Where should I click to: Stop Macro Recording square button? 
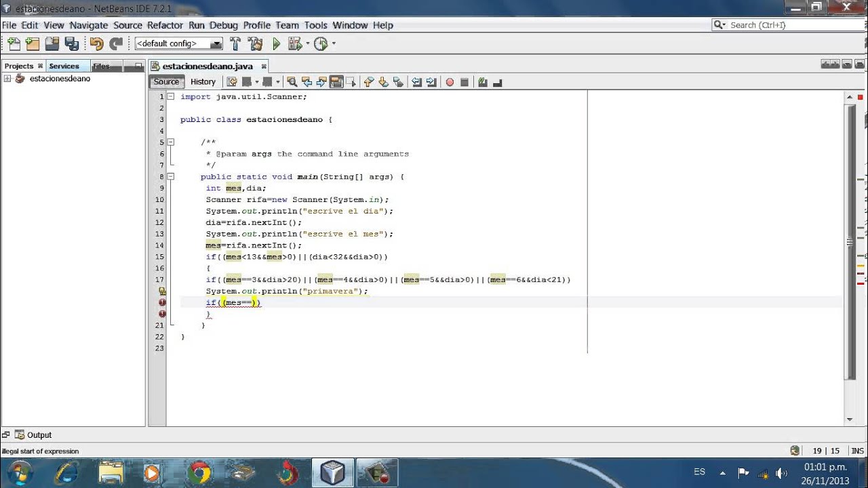point(465,82)
